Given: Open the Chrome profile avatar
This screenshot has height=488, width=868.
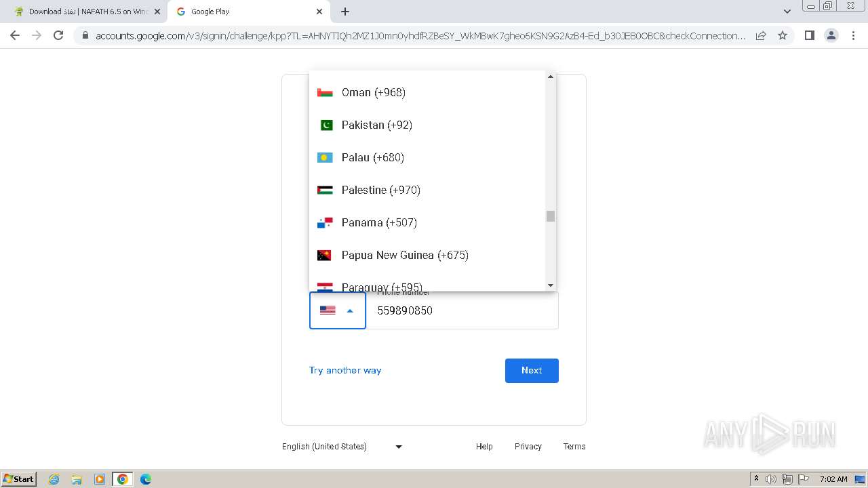Looking at the screenshot, I should 831,35.
